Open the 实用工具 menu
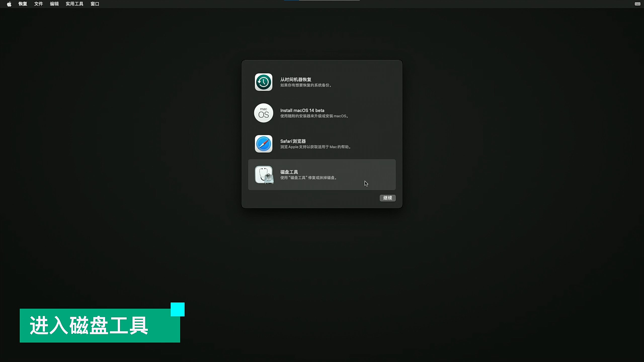The image size is (644, 362). 74,4
